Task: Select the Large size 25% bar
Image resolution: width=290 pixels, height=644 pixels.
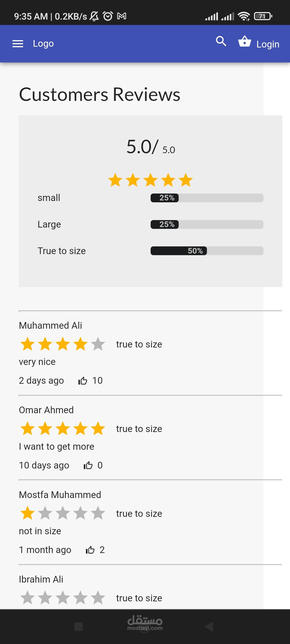Action: [x=207, y=224]
